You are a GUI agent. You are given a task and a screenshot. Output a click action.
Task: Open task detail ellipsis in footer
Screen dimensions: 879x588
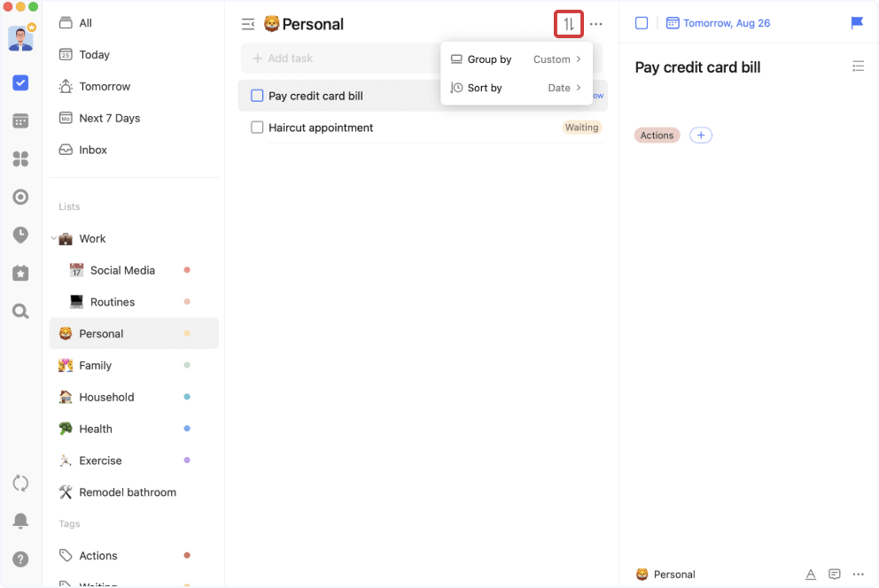(x=859, y=574)
